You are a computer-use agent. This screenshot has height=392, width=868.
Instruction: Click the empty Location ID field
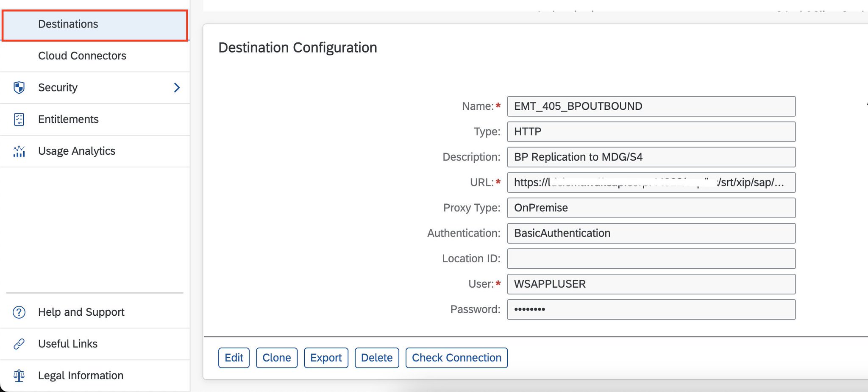651,259
